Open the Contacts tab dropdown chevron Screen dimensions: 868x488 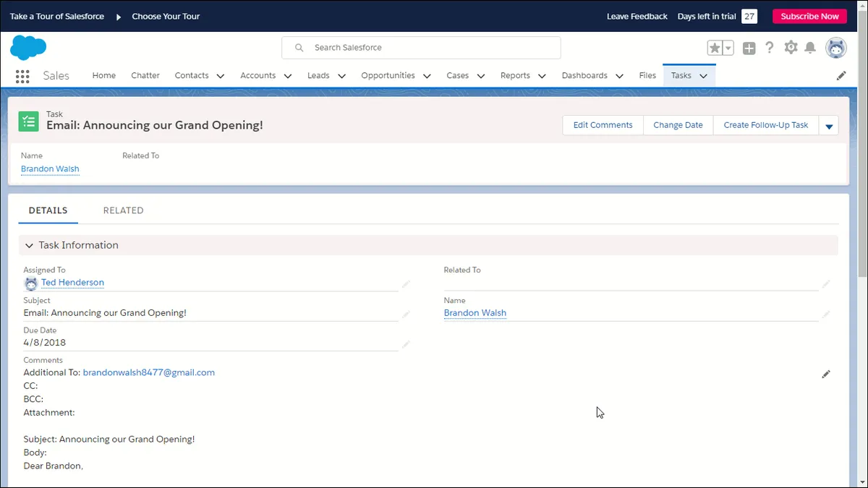221,76
